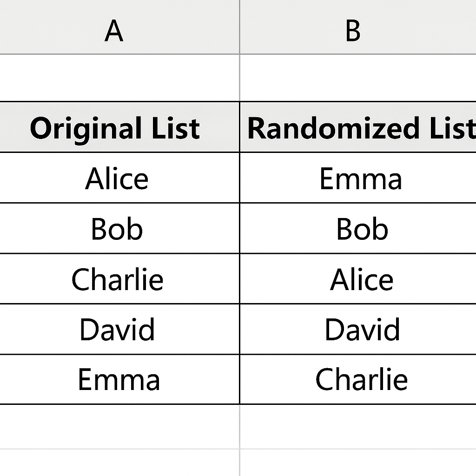Click empty cell directly below Emma in column A
Image resolution: width=476 pixels, height=476 pixels.
click(x=119, y=426)
